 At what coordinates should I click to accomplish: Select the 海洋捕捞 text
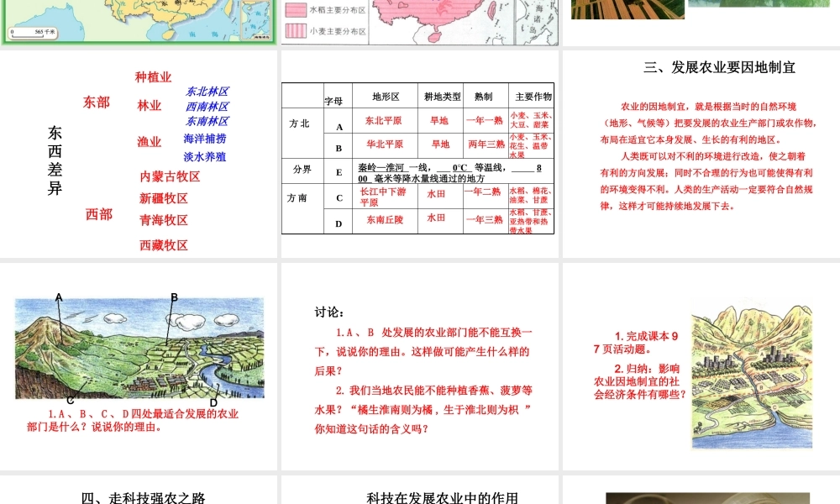tap(205, 139)
